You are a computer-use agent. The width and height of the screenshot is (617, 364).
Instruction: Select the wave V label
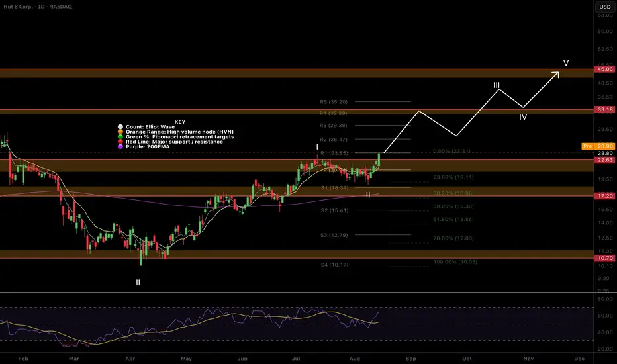[x=565, y=63]
